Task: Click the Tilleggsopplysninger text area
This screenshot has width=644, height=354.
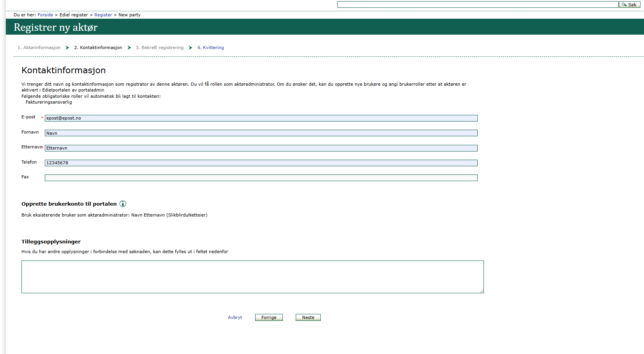Action: point(252,277)
